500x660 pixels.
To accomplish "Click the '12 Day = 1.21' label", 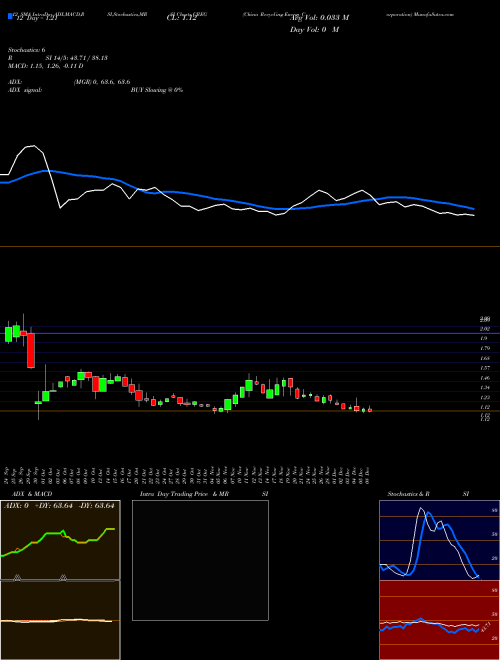I will coord(35,19).
